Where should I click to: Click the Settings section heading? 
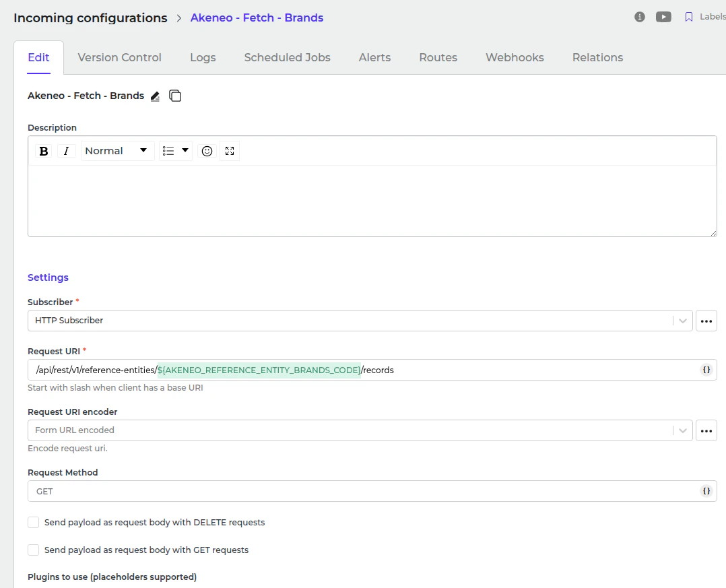click(x=48, y=277)
